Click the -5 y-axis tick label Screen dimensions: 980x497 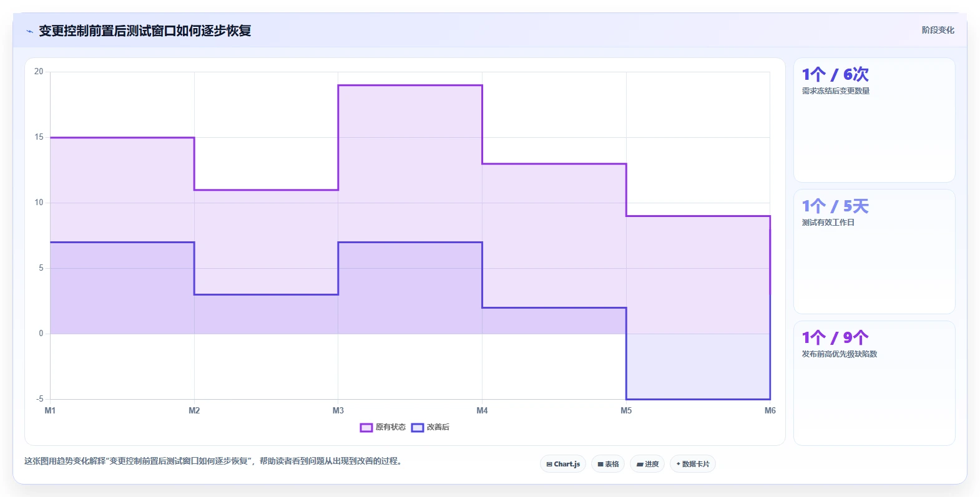click(39, 399)
